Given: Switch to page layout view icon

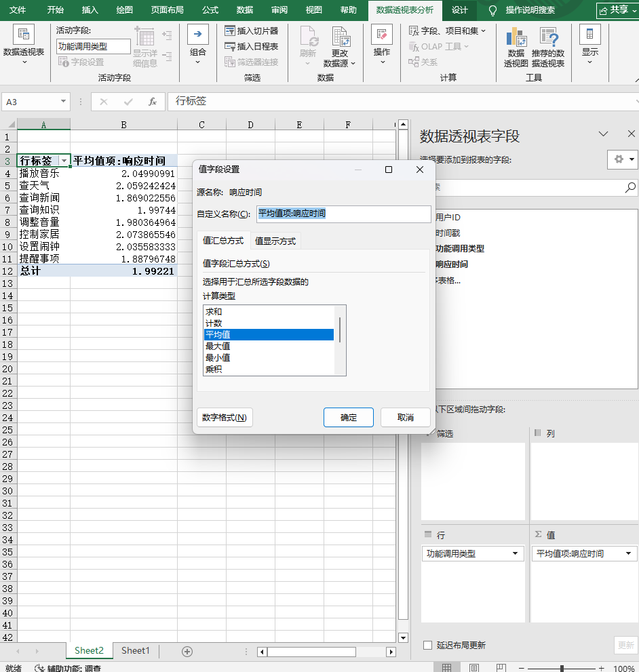Looking at the screenshot, I should pos(474,668).
